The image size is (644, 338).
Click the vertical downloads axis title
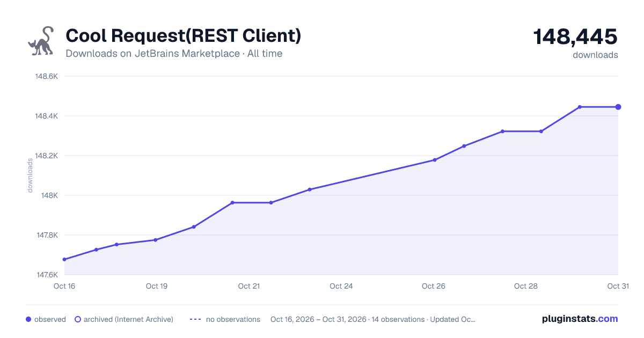coord(30,175)
